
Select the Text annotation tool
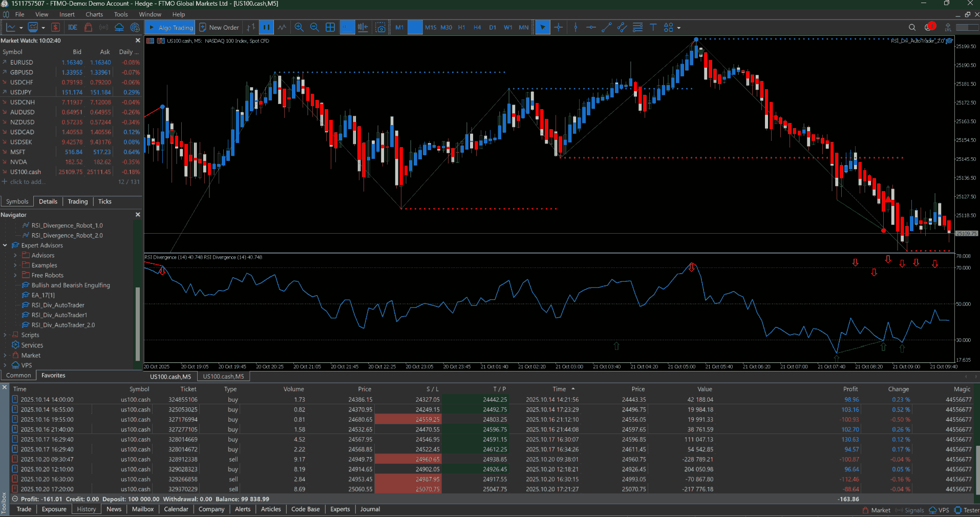click(653, 27)
